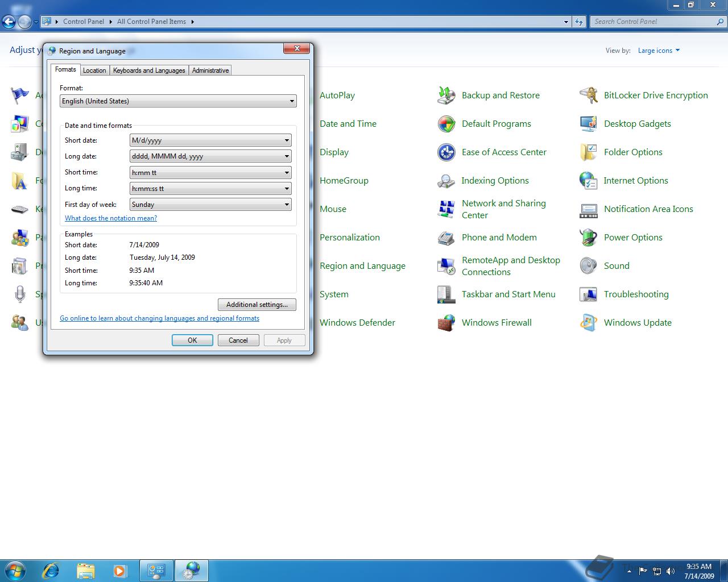Open the Folder Options icon
Screen dimensions: 728x582
589,152
